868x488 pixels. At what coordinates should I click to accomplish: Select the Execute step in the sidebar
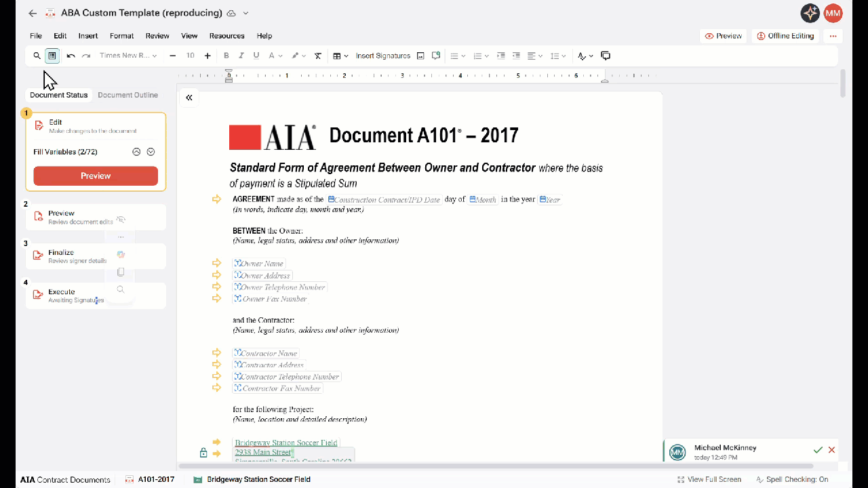click(96, 296)
